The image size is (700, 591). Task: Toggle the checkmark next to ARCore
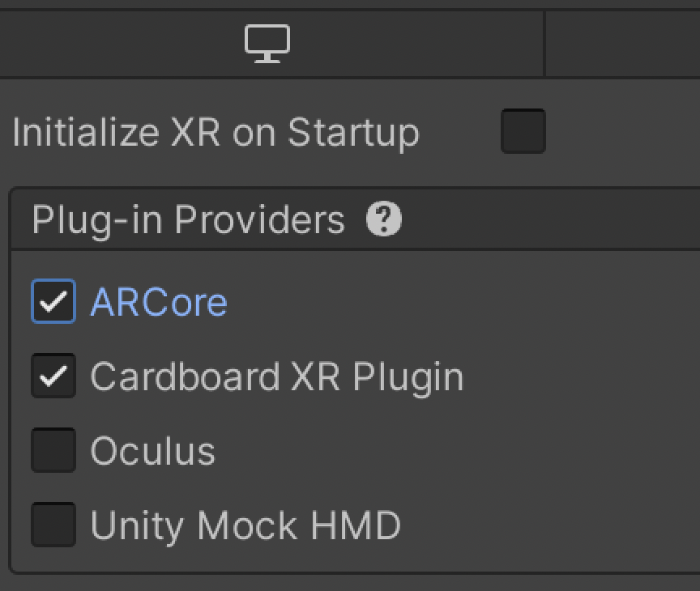(53, 302)
